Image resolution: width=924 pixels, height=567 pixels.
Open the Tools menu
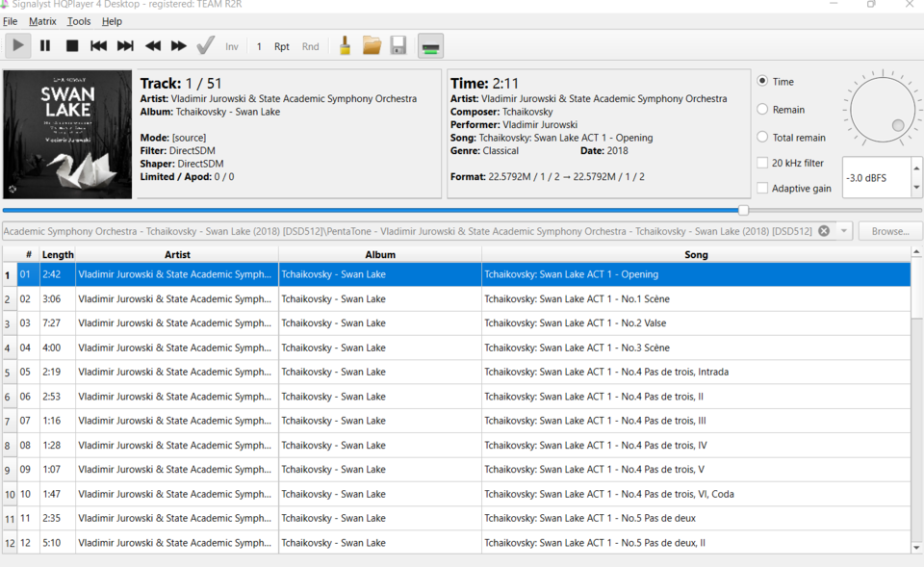[79, 21]
